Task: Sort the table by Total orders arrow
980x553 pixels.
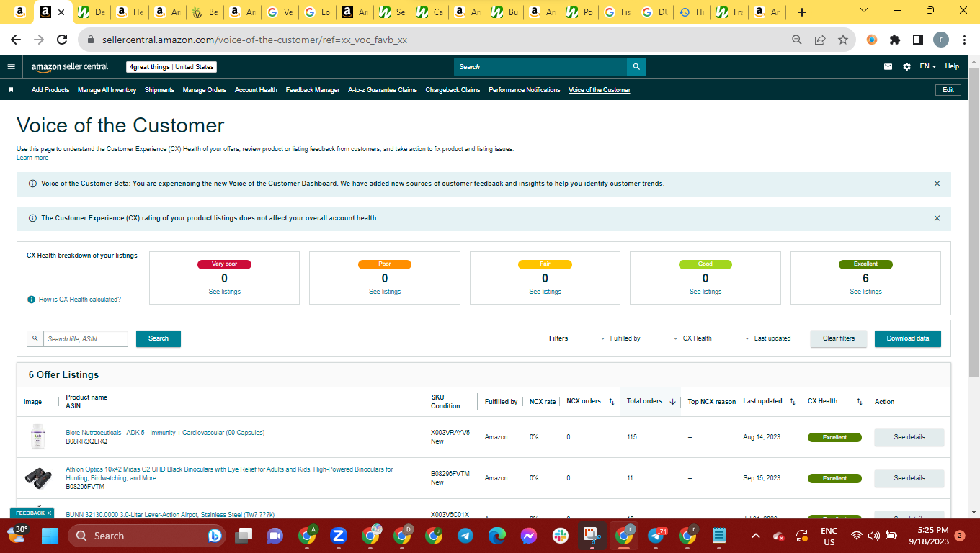Action: coord(672,402)
